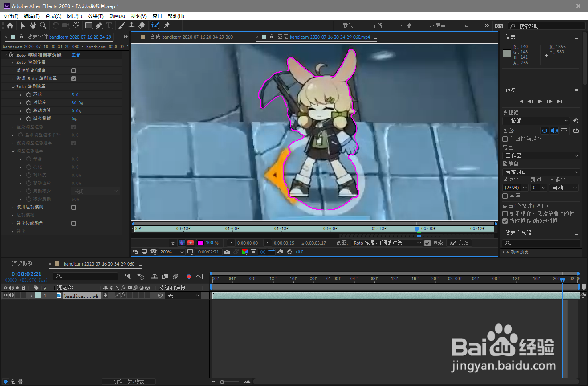Select the Zoom magnifier tool

click(x=43, y=25)
